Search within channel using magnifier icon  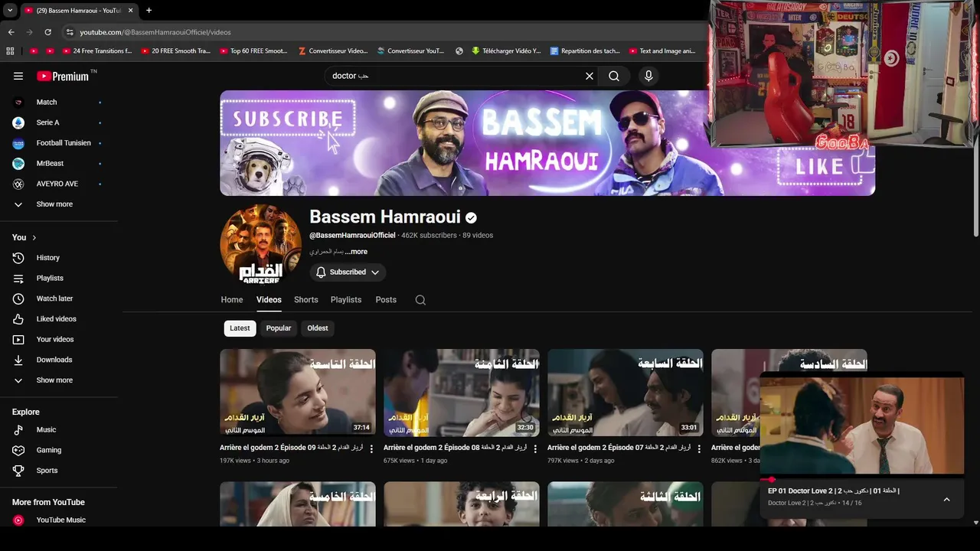[420, 300]
